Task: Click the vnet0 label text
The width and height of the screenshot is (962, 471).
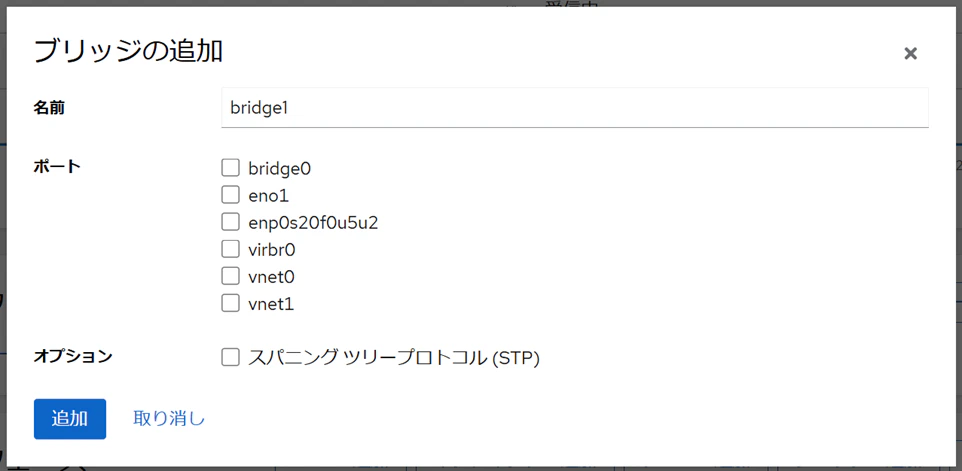Action: (271, 277)
